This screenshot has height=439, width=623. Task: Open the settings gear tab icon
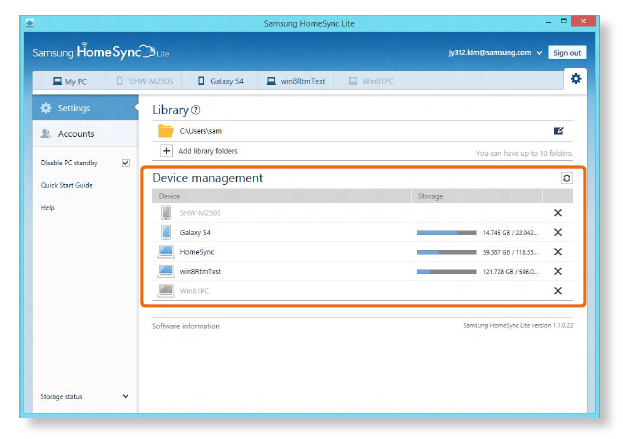coord(576,79)
